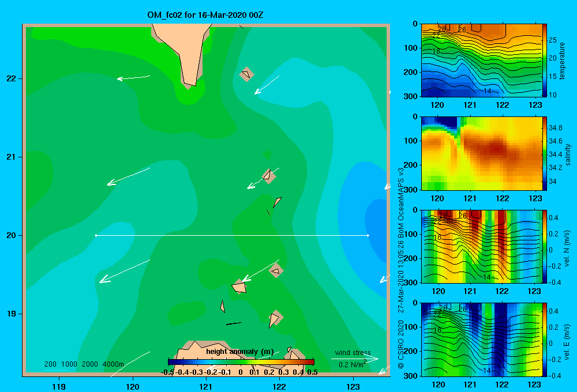Screen dimensions: 577x392
Task: Click the eastern endpoint of the white transect line
Action: (368, 235)
